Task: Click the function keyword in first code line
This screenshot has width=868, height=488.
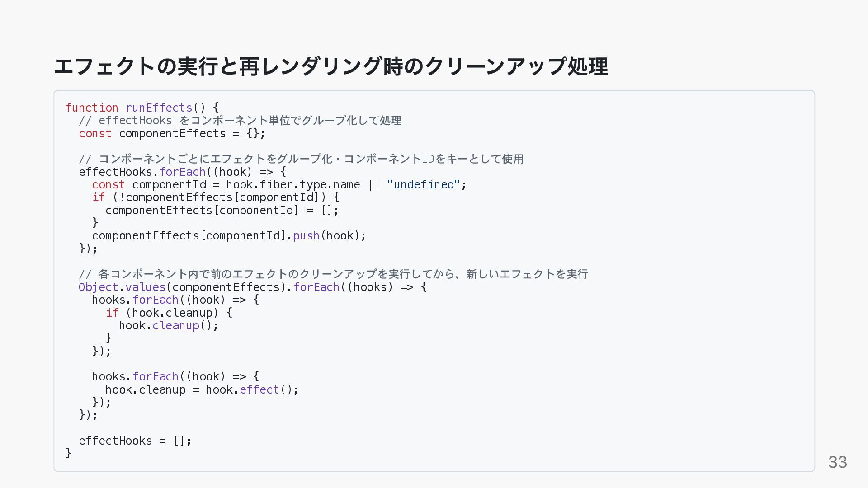Action: [x=92, y=108]
